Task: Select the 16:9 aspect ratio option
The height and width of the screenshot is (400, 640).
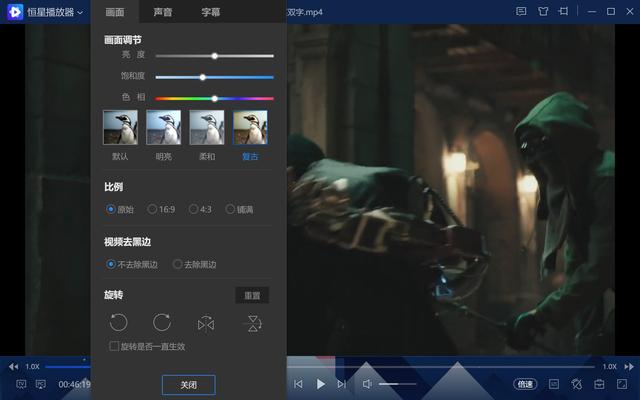Action: (153, 209)
